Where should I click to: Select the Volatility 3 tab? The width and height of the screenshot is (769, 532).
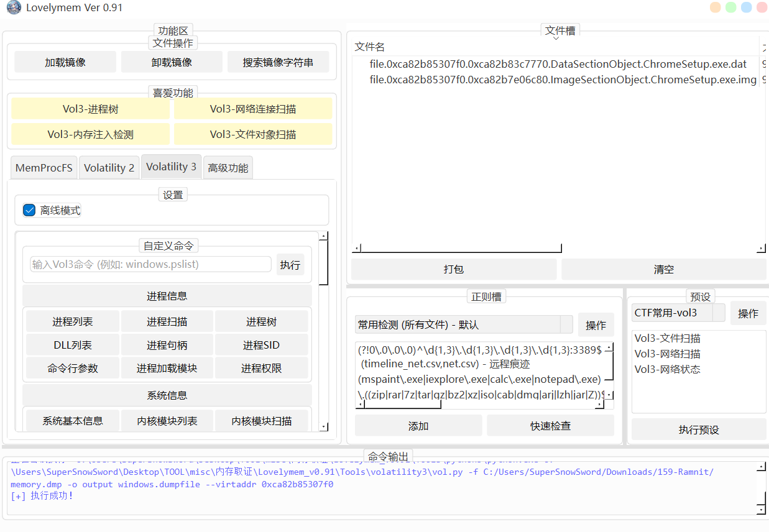point(172,167)
